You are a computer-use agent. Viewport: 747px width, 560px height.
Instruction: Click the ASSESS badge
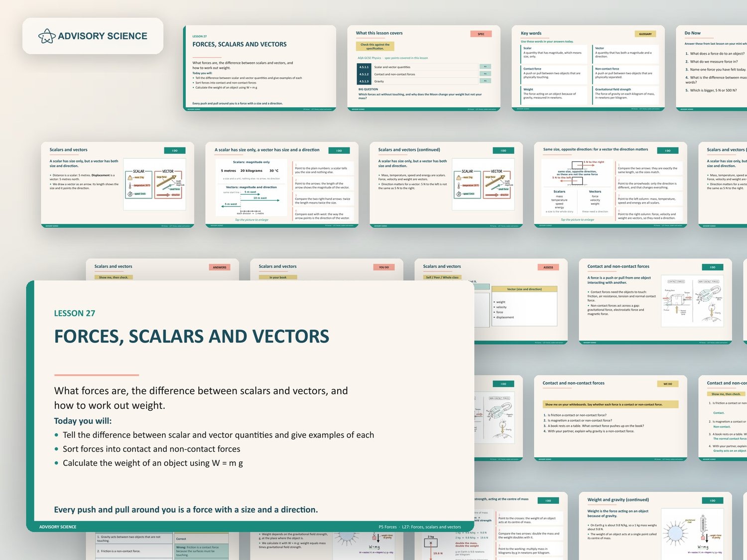point(548,267)
